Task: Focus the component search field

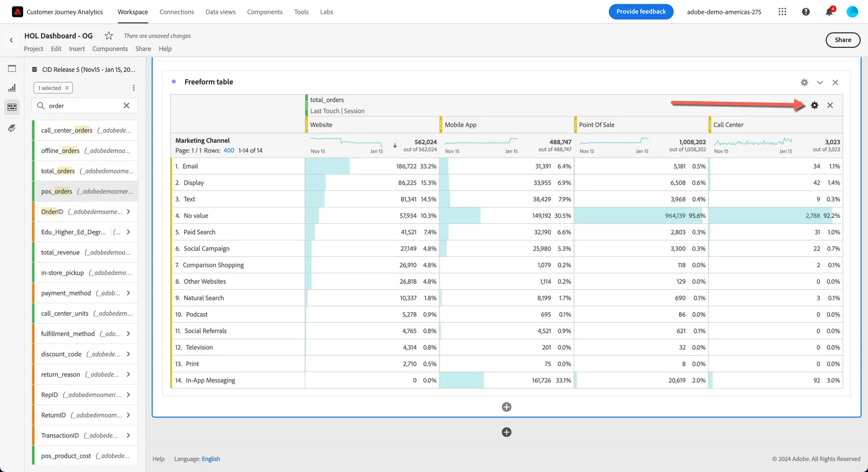Action: coord(85,106)
